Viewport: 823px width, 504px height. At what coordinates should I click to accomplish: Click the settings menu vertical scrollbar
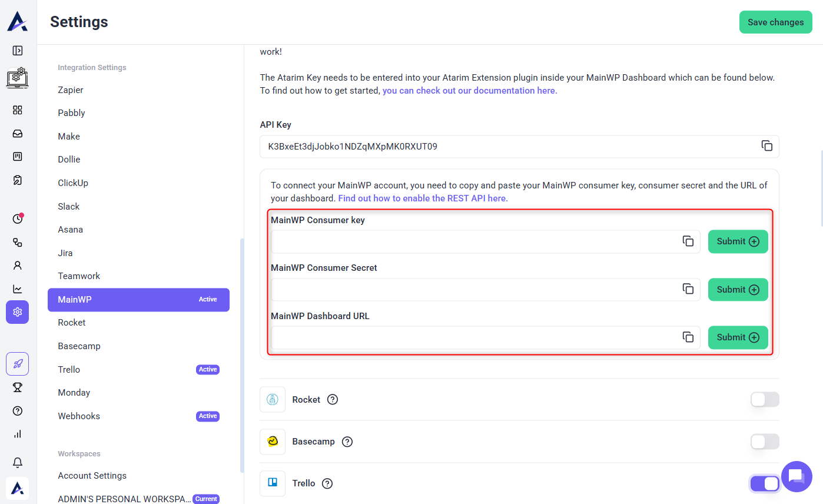[242, 353]
